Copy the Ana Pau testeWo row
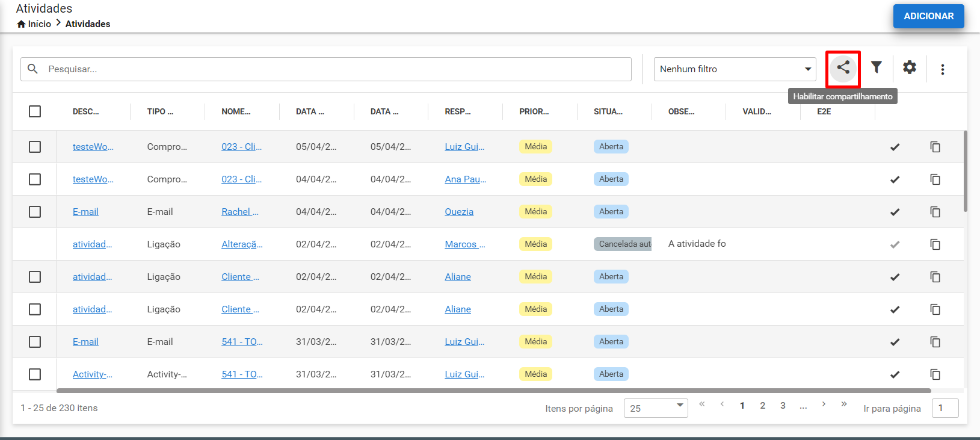Screen dimensions: 980x440 [x=935, y=179]
